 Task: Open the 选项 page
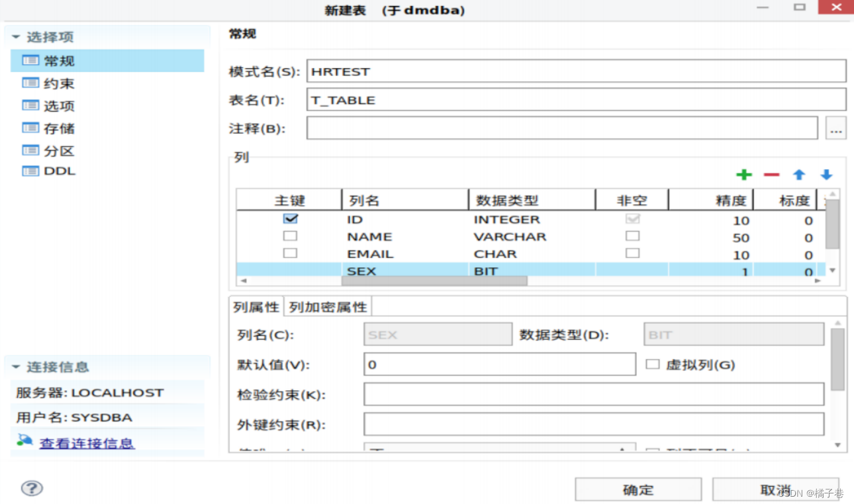click(59, 106)
